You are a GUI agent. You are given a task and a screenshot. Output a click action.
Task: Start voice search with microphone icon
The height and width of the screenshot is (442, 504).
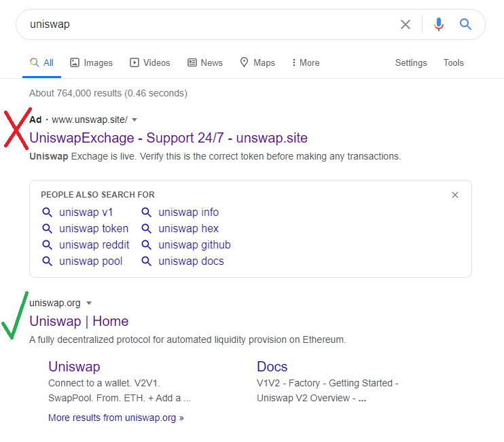pos(438,24)
